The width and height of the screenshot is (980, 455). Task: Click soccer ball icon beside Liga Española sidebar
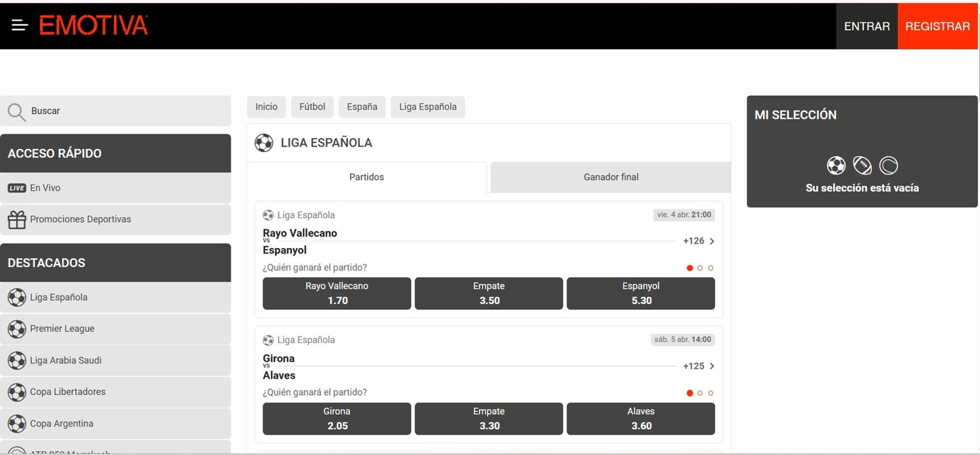17,298
